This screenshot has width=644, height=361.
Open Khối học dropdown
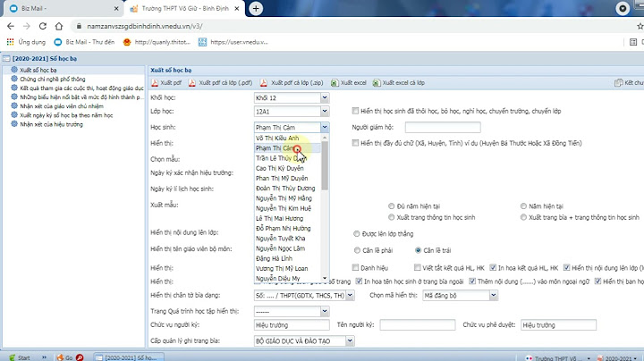(x=325, y=97)
